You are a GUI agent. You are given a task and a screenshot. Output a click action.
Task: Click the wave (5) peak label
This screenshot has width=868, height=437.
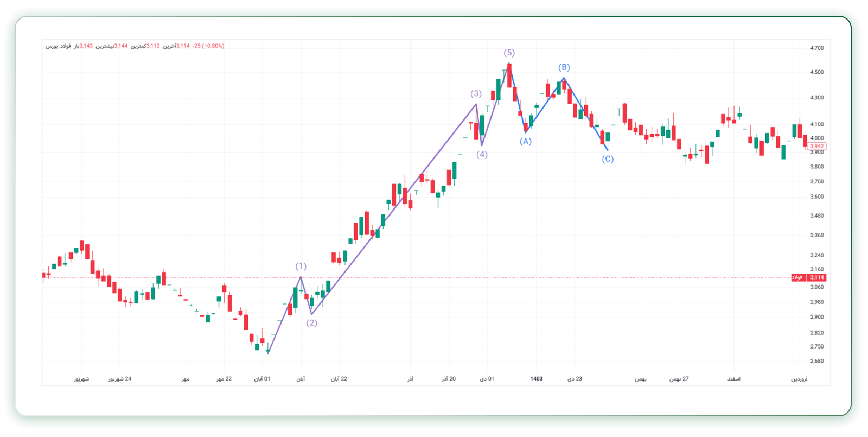pos(509,53)
